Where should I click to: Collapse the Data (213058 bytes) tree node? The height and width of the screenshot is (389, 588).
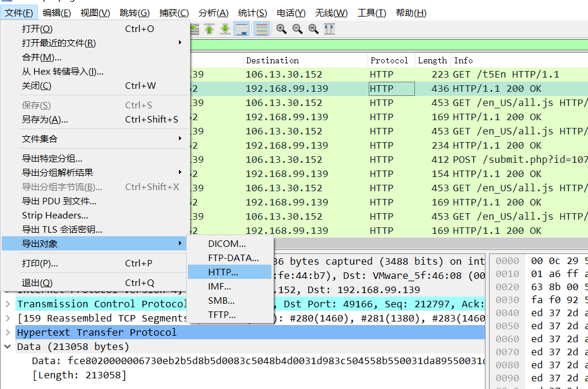7,346
